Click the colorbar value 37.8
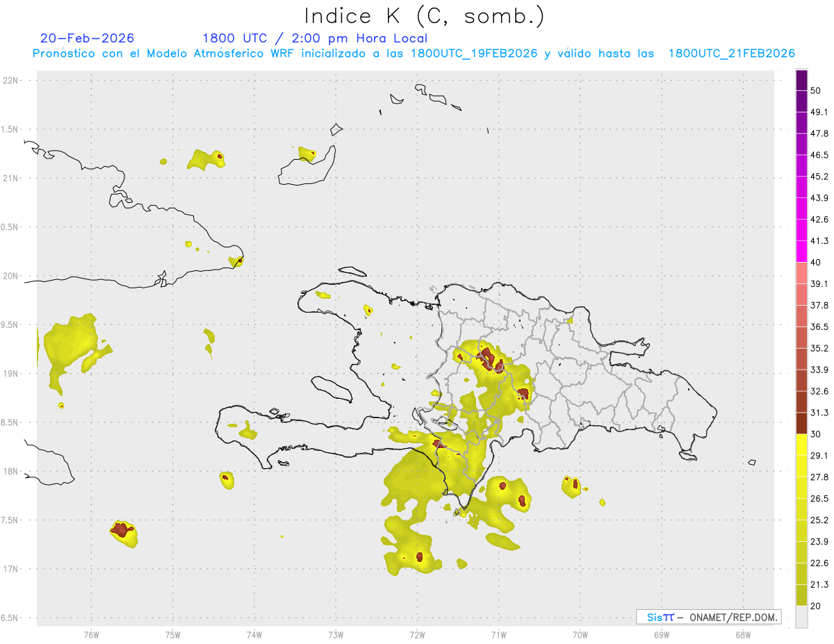The width and height of the screenshot is (834, 644). tap(819, 305)
